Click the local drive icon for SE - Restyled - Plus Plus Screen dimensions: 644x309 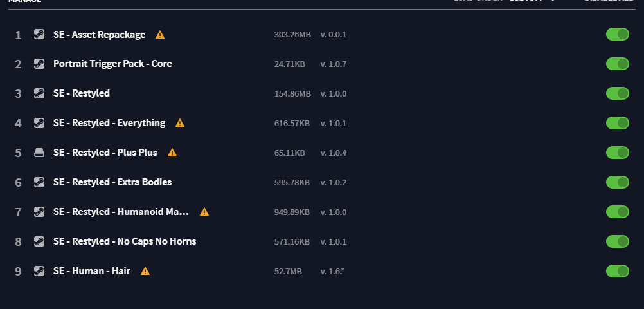tap(39, 153)
